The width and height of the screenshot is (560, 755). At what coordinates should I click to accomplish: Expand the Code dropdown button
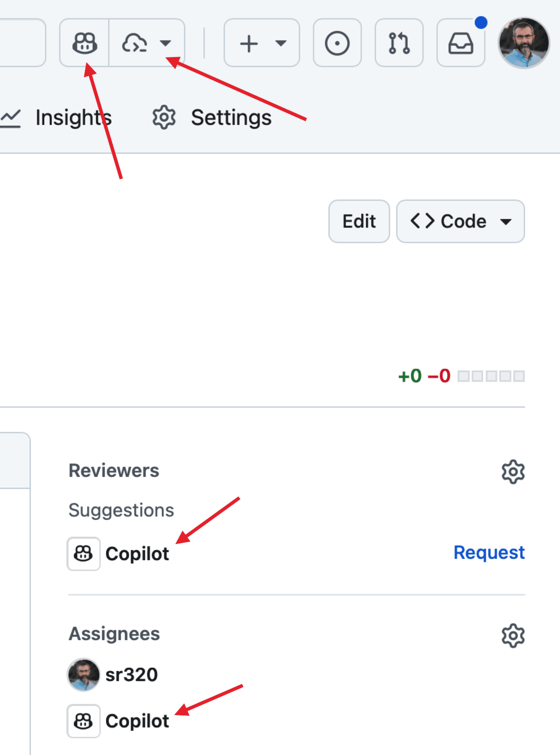pyautogui.click(x=460, y=221)
